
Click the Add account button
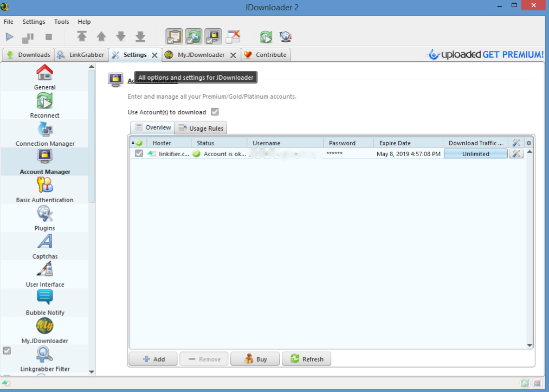pos(153,359)
